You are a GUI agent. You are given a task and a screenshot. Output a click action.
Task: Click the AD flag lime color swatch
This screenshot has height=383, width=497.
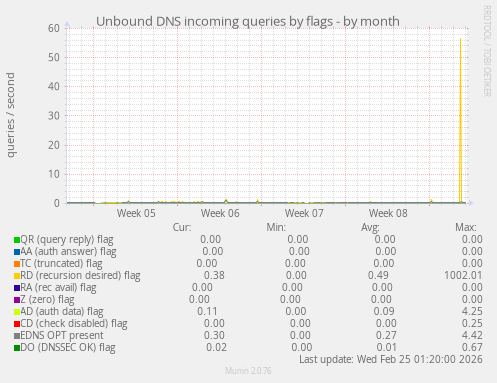pos(17,312)
